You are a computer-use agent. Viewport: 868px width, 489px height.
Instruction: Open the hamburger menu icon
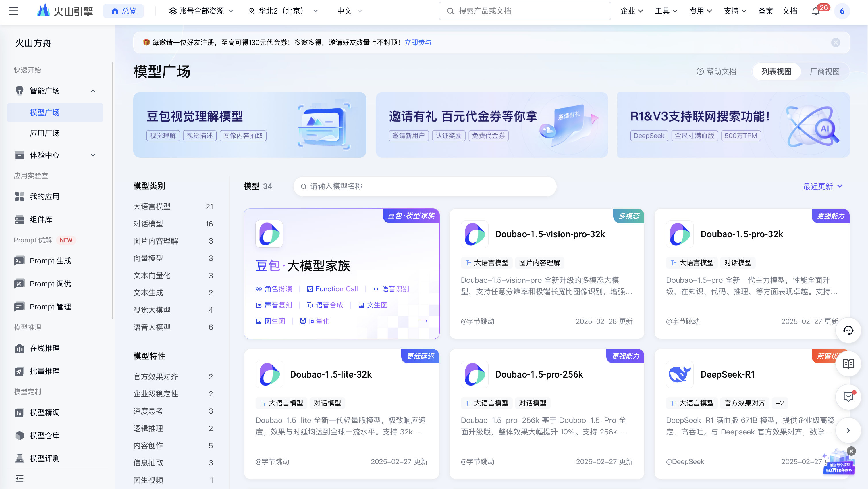(x=14, y=11)
